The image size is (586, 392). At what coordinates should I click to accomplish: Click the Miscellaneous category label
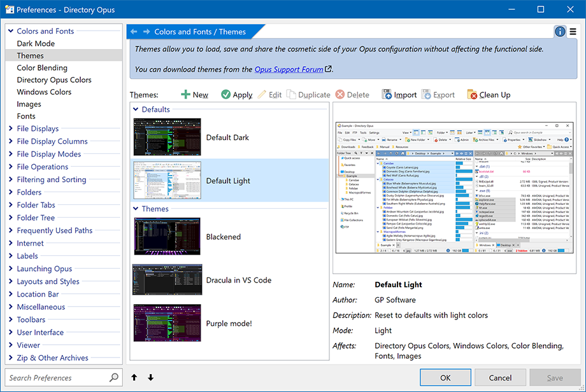click(41, 307)
